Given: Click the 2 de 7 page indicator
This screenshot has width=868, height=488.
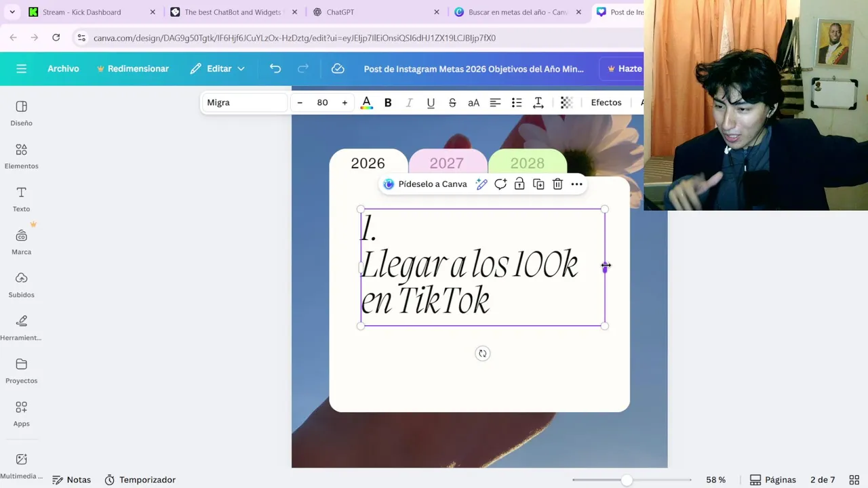Looking at the screenshot, I should pyautogui.click(x=823, y=480).
